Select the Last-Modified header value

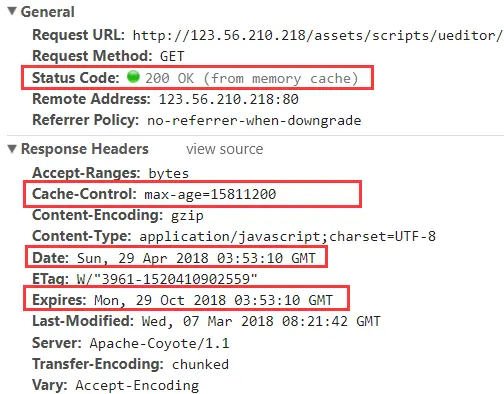click(x=261, y=321)
